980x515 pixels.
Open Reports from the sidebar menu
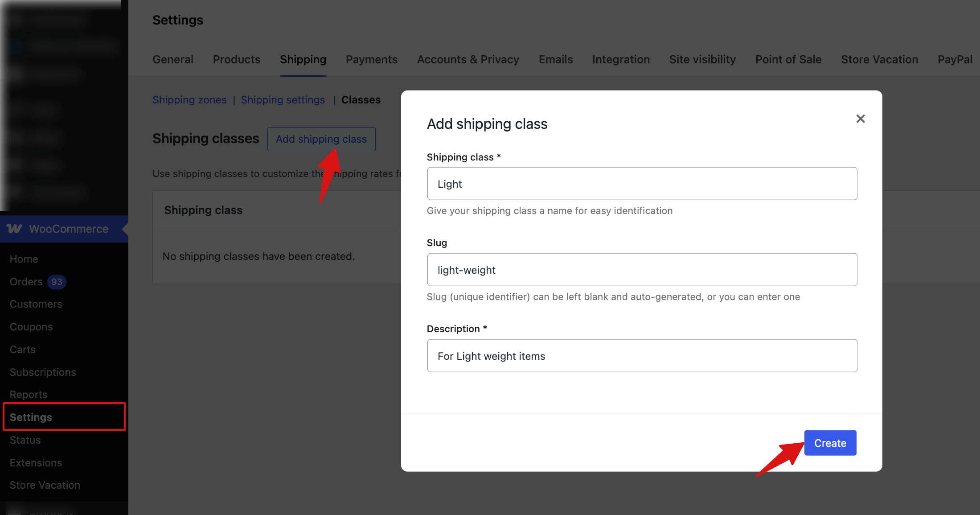coord(28,394)
